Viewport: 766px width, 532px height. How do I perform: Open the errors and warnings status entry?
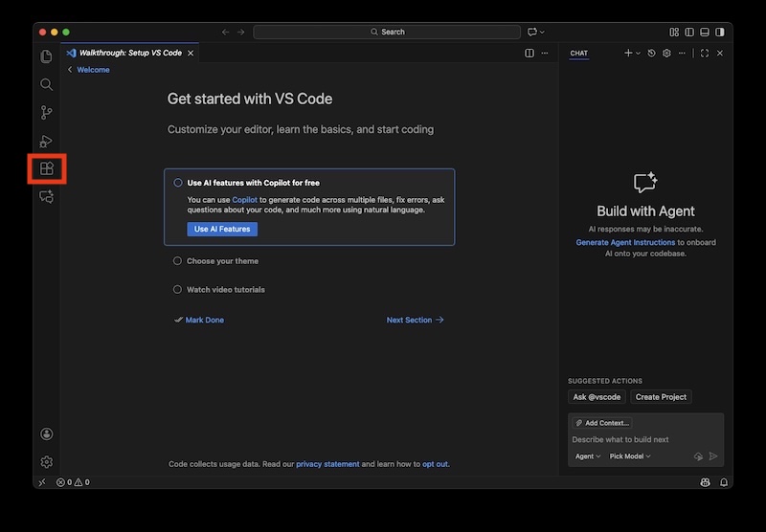73,482
